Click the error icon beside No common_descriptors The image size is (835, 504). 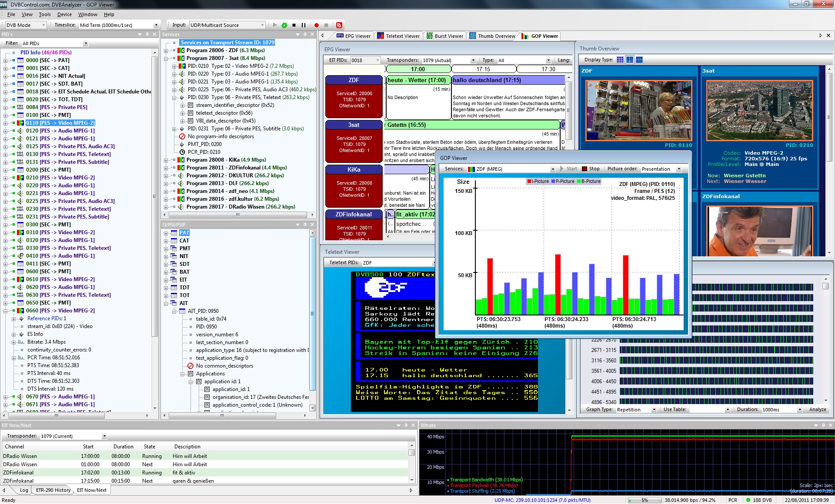[x=190, y=366]
